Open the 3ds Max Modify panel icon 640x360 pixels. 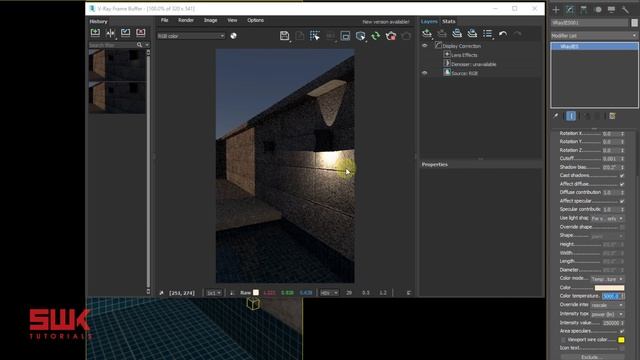570,9
